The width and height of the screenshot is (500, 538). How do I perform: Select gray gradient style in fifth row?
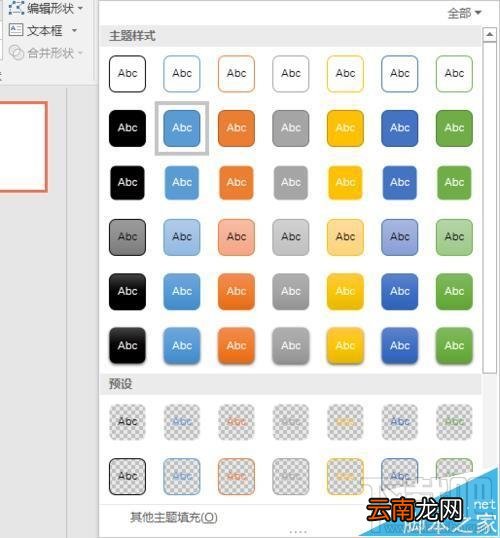point(291,292)
